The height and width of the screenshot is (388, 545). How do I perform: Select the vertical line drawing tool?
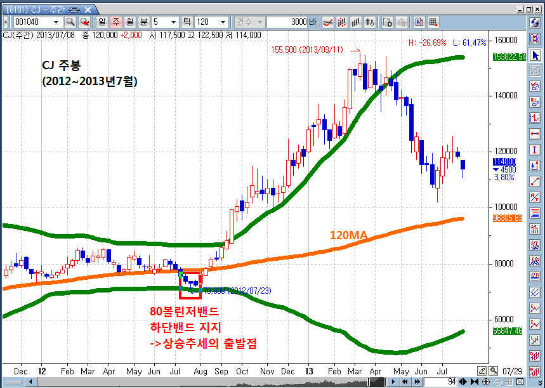pyautogui.click(x=535, y=150)
